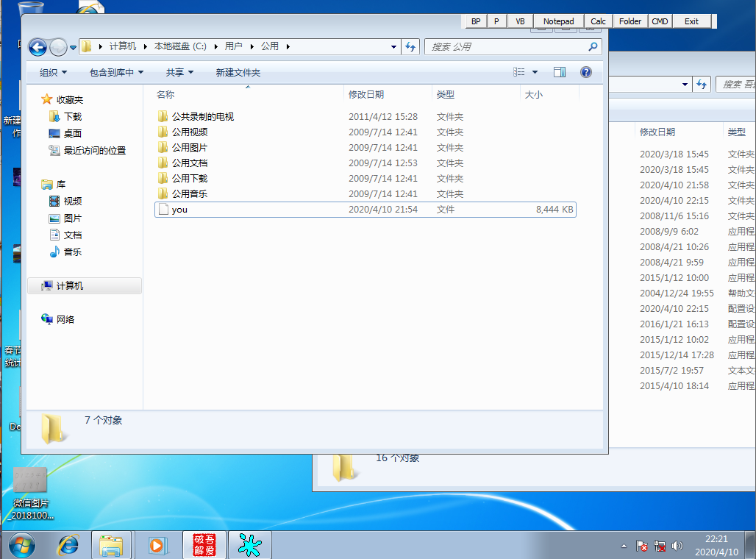The height and width of the screenshot is (559, 756).
Task: Sort by 修改日期 column in front window
Action: 387,95
